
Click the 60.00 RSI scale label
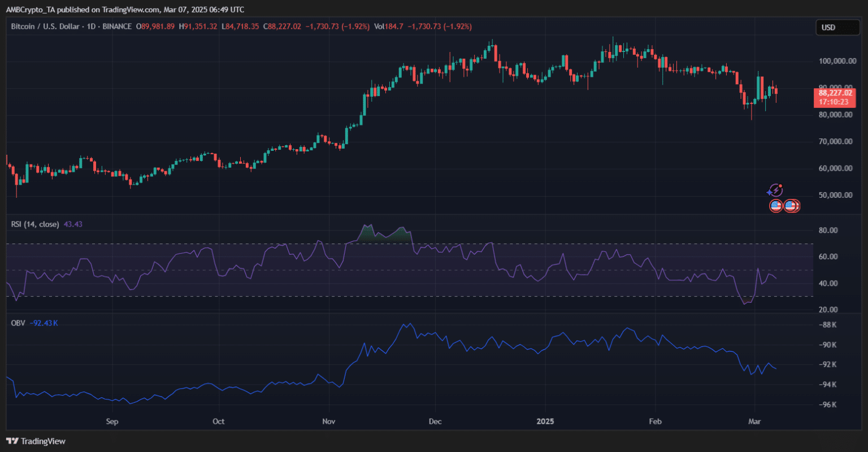(827, 257)
